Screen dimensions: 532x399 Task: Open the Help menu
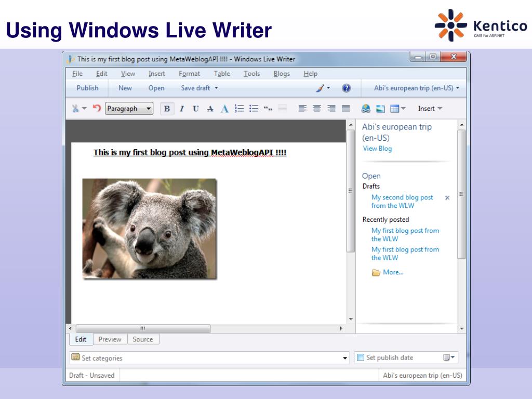(x=310, y=74)
